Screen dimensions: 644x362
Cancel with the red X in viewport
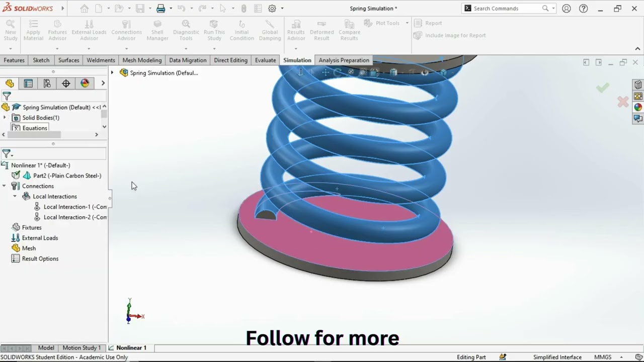(623, 102)
